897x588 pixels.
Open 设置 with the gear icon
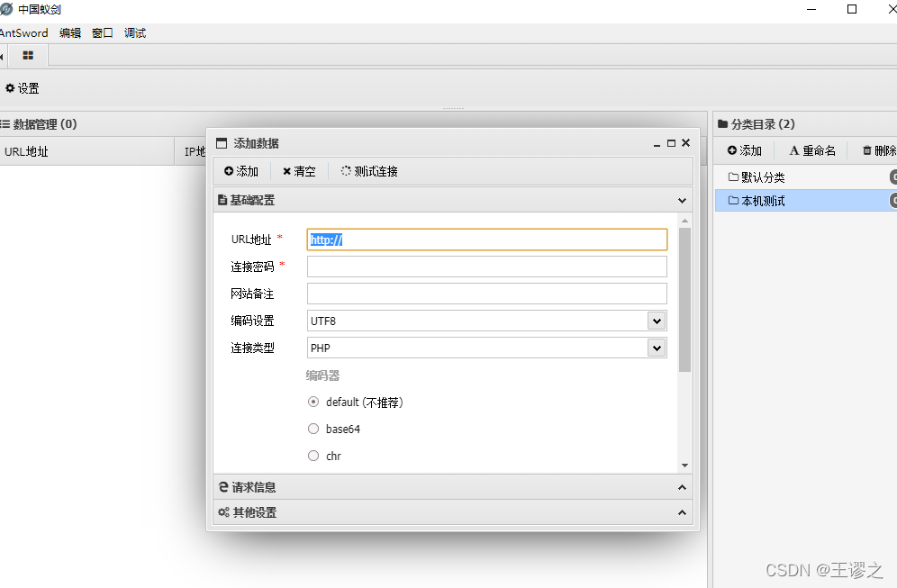click(x=23, y=88)
